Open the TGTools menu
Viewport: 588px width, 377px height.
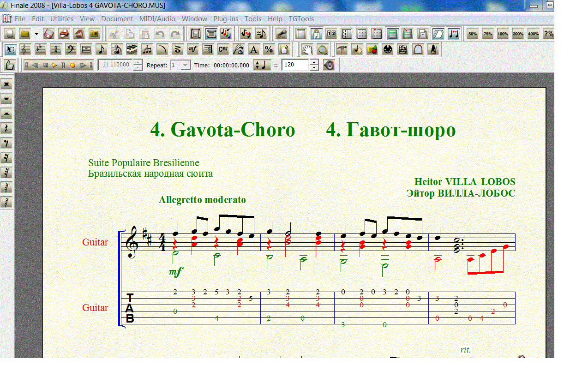click(301, 19)
